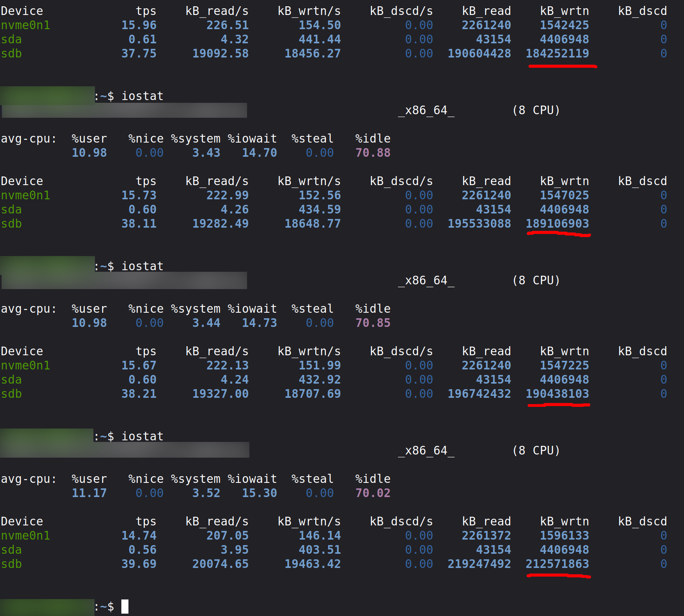Select the sda kB_read/s value 3.95
684x616 pixels.
pos(234,550)
